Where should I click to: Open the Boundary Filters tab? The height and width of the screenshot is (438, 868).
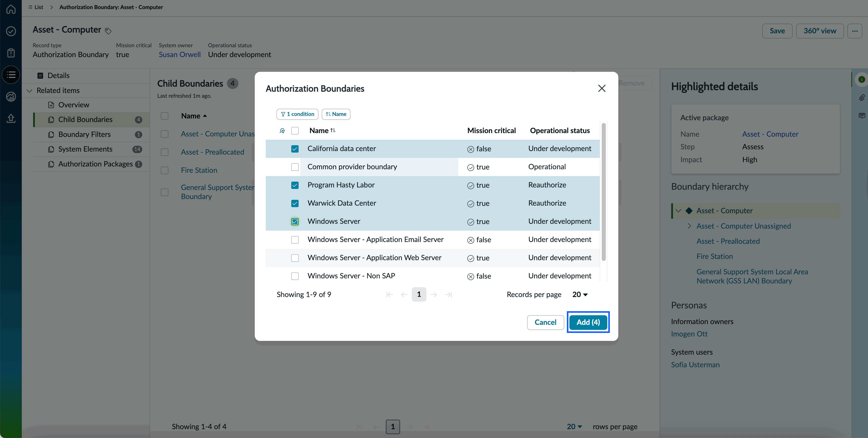[x=92, y=134]
